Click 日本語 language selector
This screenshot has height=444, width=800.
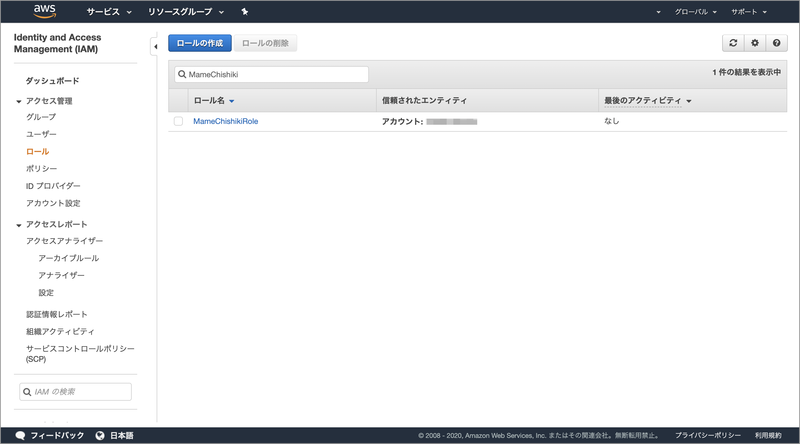(122, 435)
